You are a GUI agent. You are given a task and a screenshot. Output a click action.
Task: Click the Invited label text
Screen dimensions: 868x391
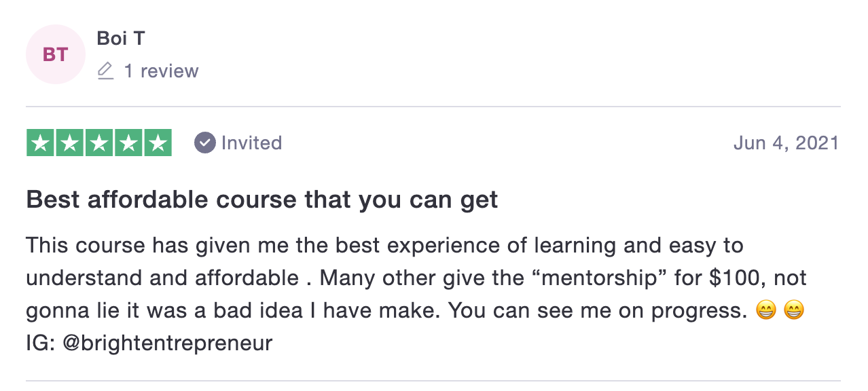251,143
